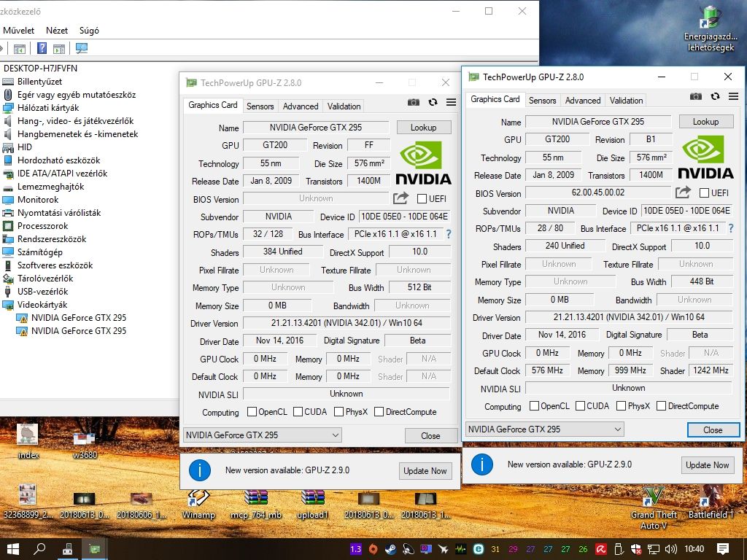This screenshot has height=560, width=747.
Task: Expand GPU selection combo box in right GPU-Z
Action: (545, 429)
